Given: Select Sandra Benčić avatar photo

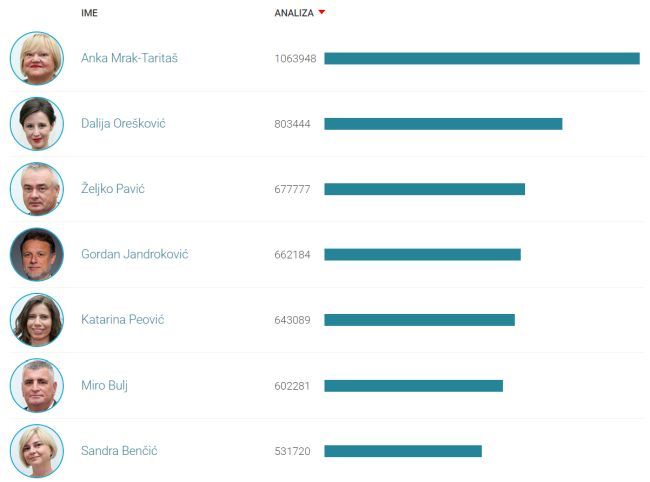Looking at the screenshot, I should coord(37,451).
